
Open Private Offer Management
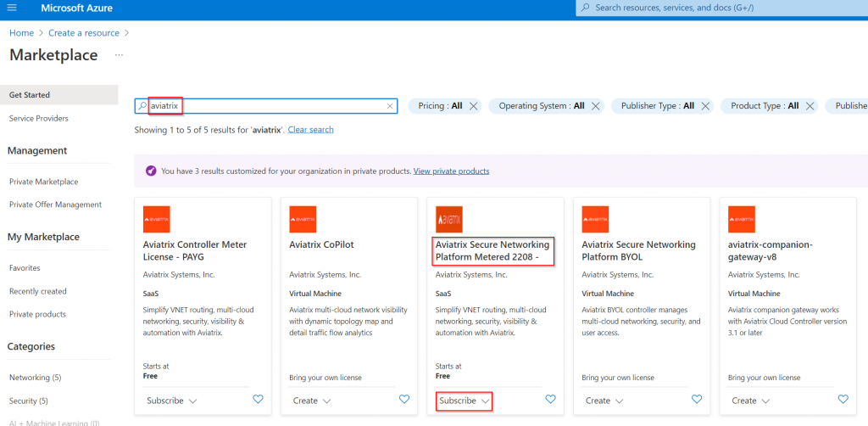[x=55, y=205]
